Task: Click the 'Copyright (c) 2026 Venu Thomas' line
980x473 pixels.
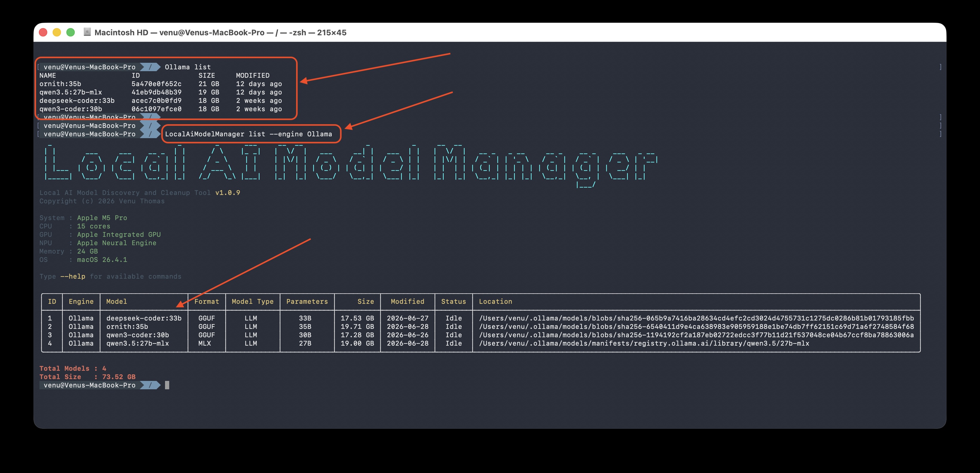Action: [x=102, y=201]
